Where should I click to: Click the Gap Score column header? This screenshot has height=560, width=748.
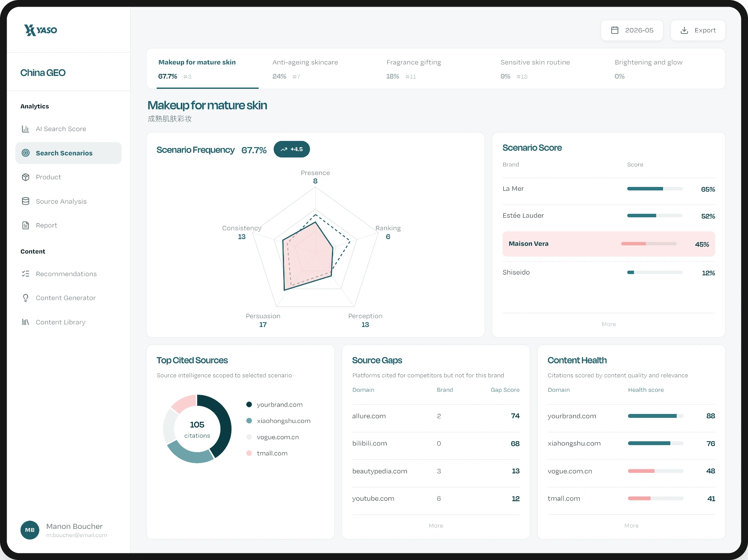point(505,390)
